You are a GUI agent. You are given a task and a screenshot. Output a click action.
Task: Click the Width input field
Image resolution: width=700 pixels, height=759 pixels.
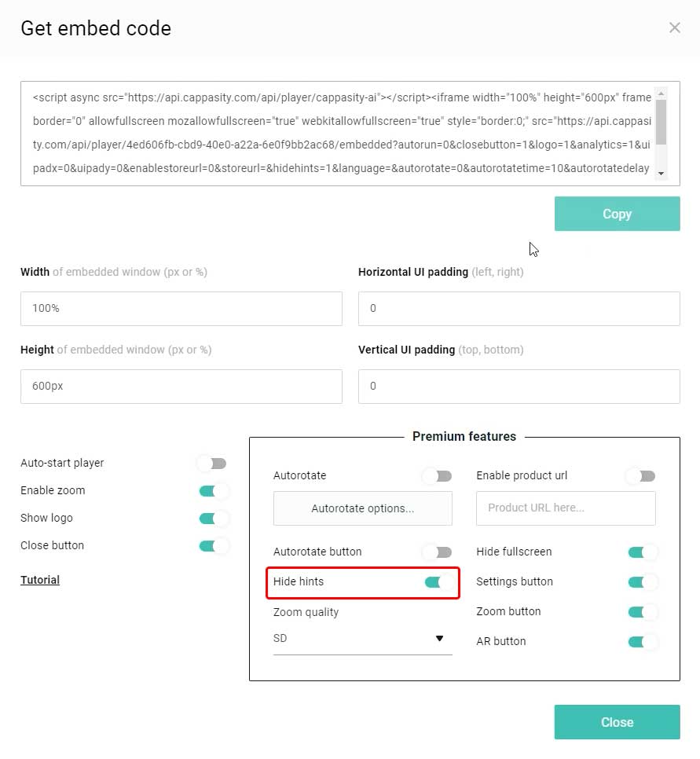tap(181, 308)
